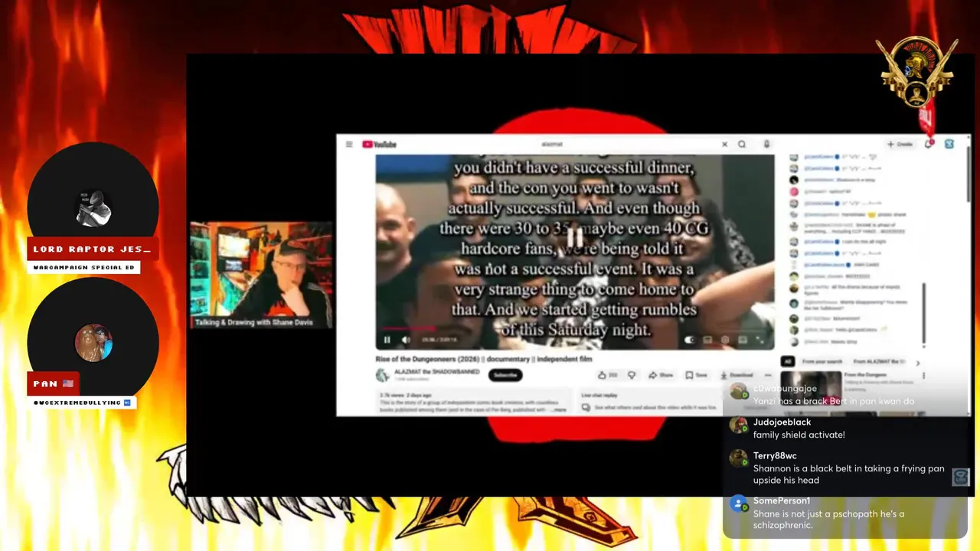
Task: Subscribe to ALAZMAT the SHADOWBANNED
Action: pos(505,375)
